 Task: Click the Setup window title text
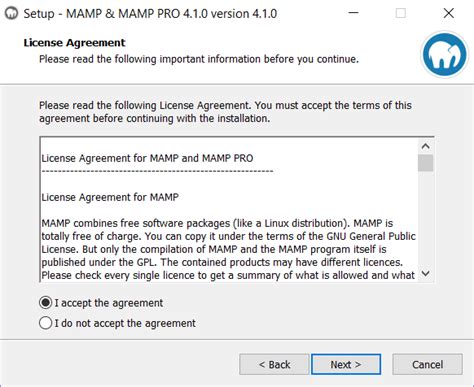(x=150, y=14)
